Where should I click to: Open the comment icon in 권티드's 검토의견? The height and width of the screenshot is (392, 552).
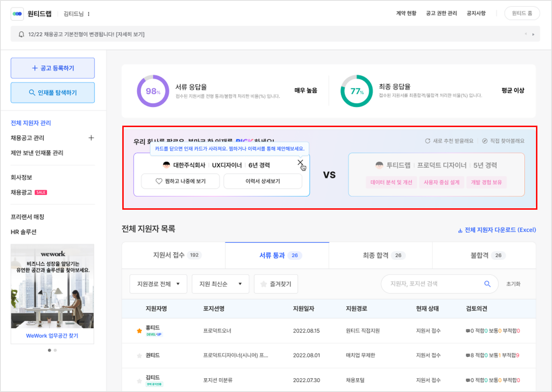coord(468,355)
